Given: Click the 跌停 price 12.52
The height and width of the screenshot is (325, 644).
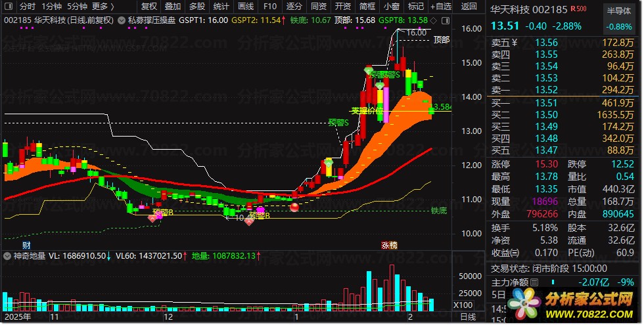Looking at the screenshot, I should click(x=622, y=164).
